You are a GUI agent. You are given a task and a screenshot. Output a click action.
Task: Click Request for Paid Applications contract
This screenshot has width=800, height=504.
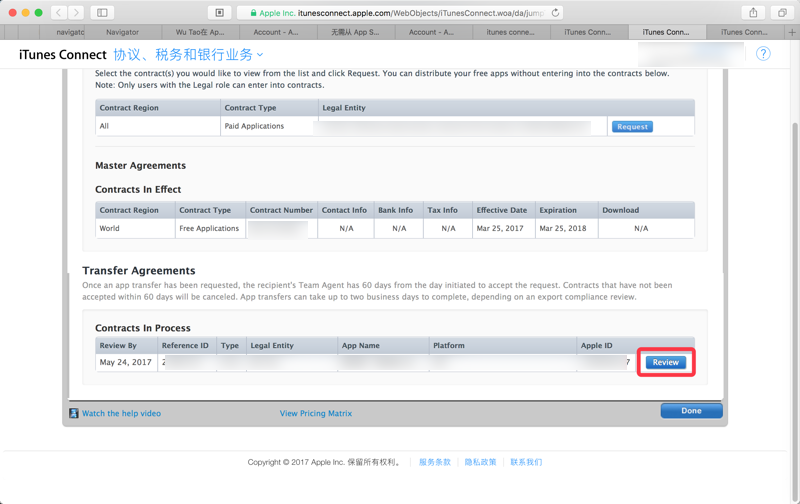[632, 127]
